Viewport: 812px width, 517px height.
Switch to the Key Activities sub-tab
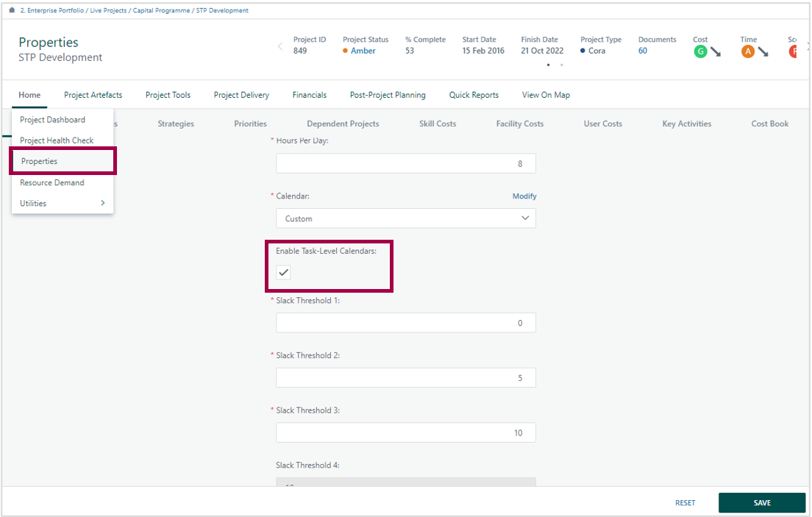(687, 124)
